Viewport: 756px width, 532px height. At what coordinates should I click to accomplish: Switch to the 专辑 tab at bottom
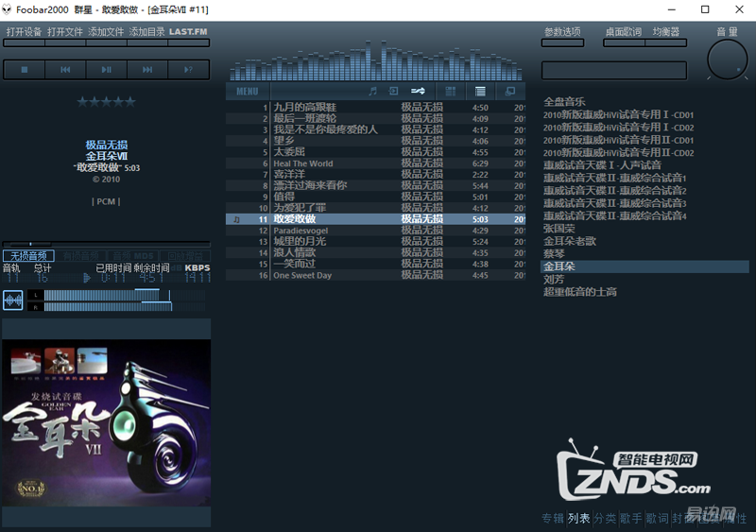[552, 518]
